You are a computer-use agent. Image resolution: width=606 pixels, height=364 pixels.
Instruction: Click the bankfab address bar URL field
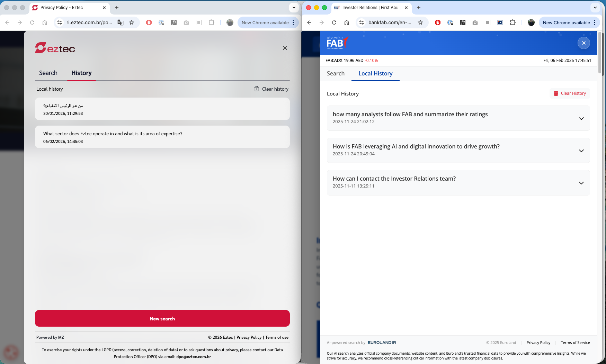coord(390,22)
